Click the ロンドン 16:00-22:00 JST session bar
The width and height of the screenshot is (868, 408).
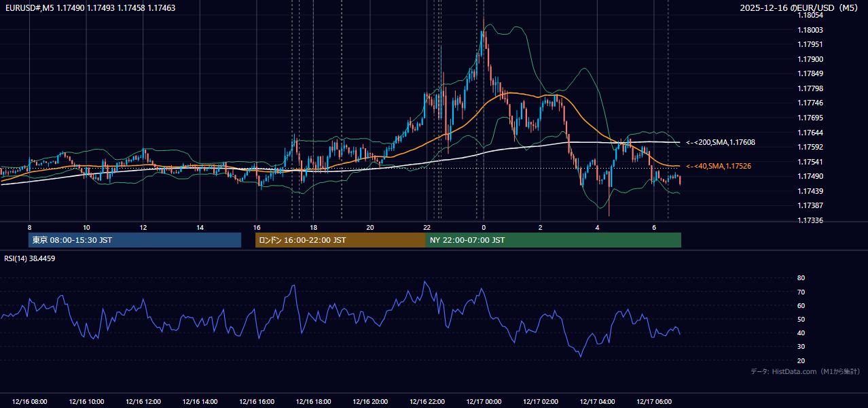340,240
